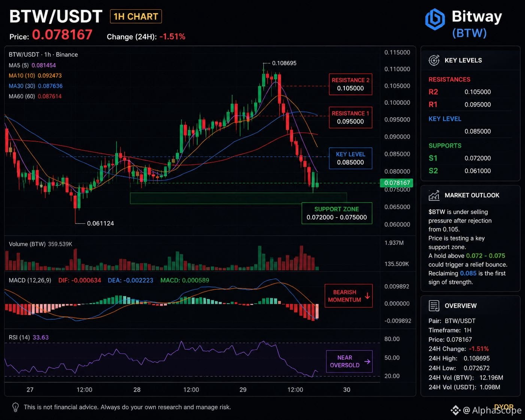Click the 0.115000 price axis label
This screenshot has width=525, height=420.
(x=397, y=52)
